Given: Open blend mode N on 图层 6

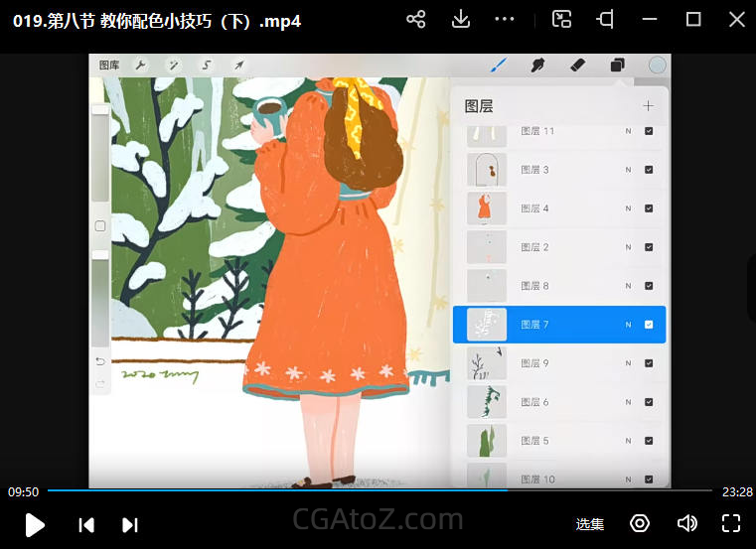Looking at the screenshot, I should tap(628, 402).
